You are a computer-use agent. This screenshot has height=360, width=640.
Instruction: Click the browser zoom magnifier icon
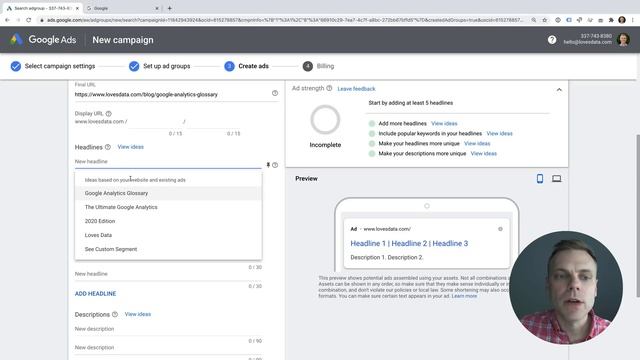point(534,20)
